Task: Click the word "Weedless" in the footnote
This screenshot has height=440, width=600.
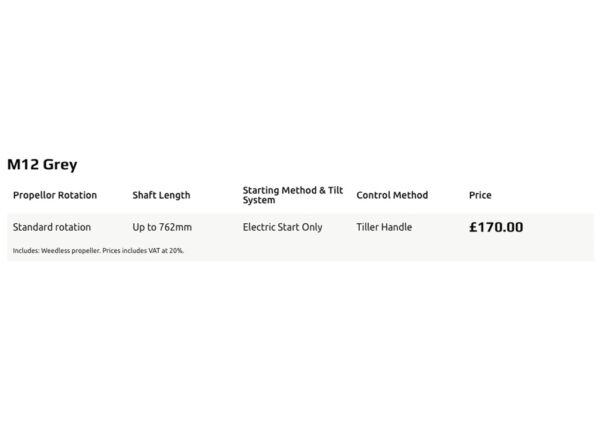Action: tap(58, 250)
